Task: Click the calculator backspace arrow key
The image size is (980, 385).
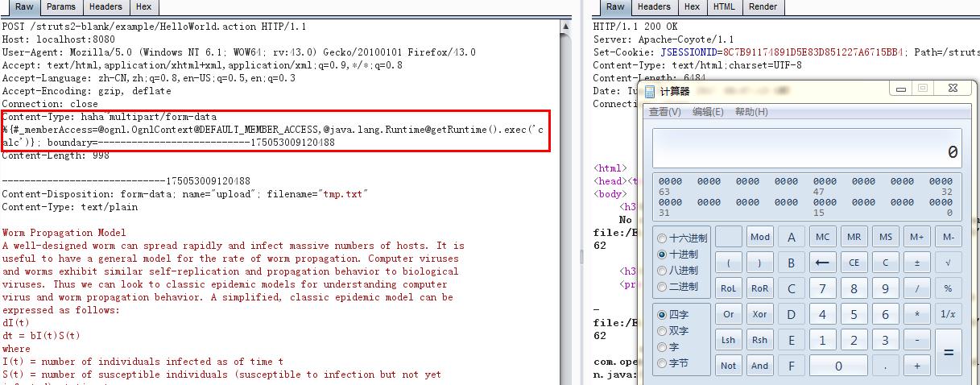Action: 822,263
